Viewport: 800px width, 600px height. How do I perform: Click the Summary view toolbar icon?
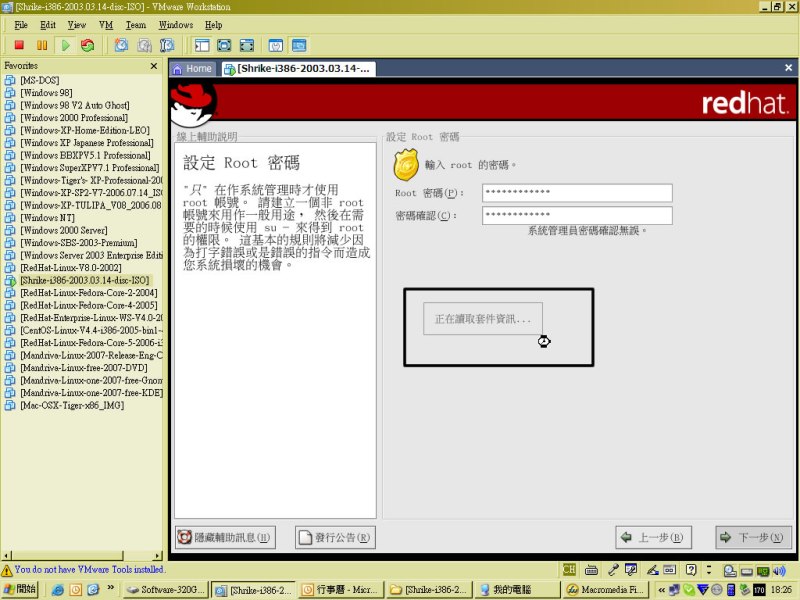(x=276, y=45)
